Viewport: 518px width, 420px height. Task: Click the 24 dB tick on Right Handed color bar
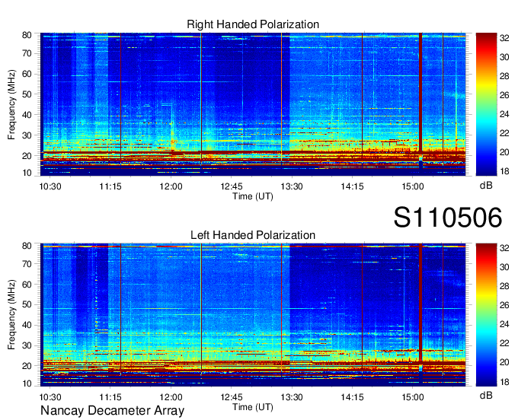(x=504, y=114)
